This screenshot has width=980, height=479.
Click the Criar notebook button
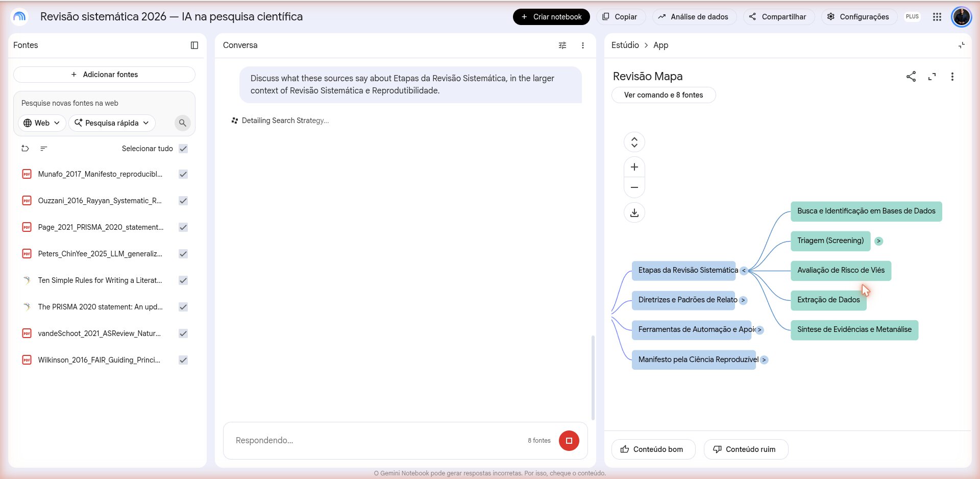tap(551, 17)
